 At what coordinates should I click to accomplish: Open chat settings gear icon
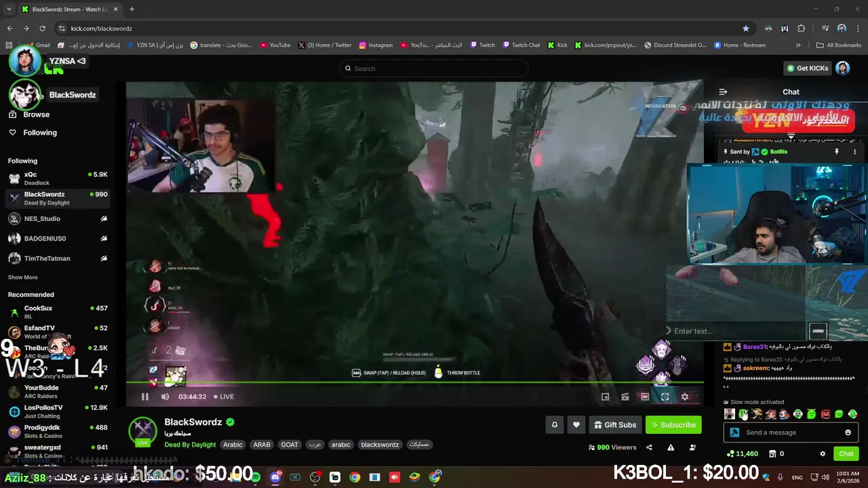click(x=823, y=453)
